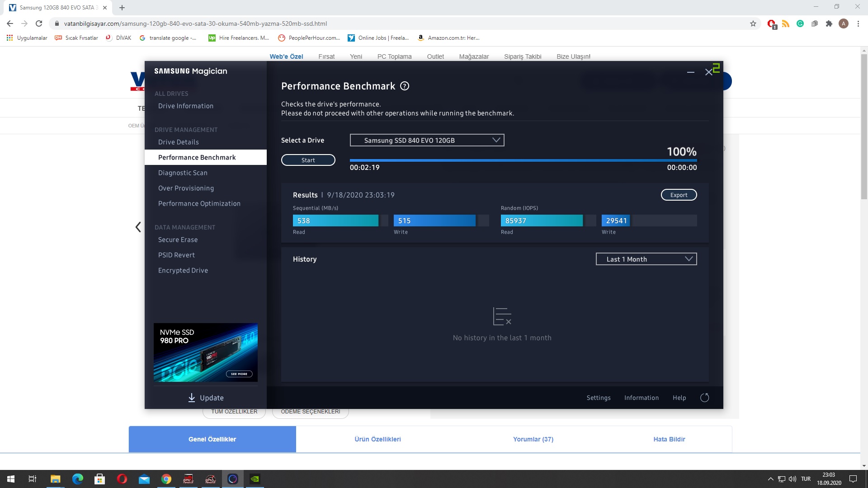
Task: Open the Chrome three-dot menu
Action: (858, 23)
